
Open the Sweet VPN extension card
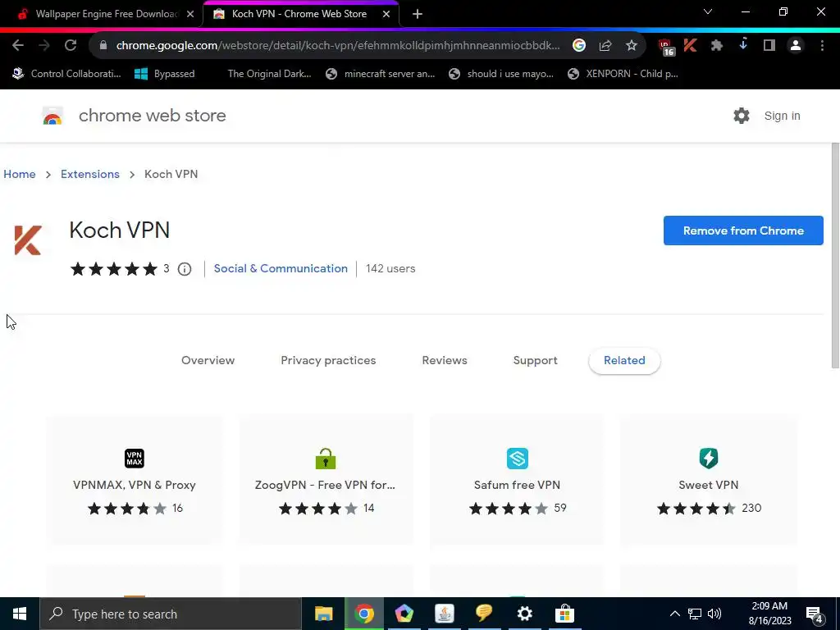click(x=708, y=481)
